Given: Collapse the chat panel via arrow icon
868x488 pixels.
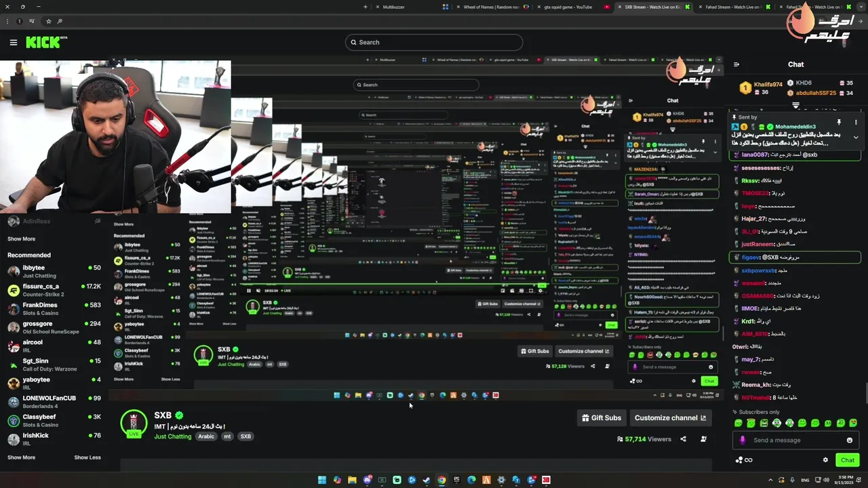Looking at the screenshot, I should click(x=736, y=64).
